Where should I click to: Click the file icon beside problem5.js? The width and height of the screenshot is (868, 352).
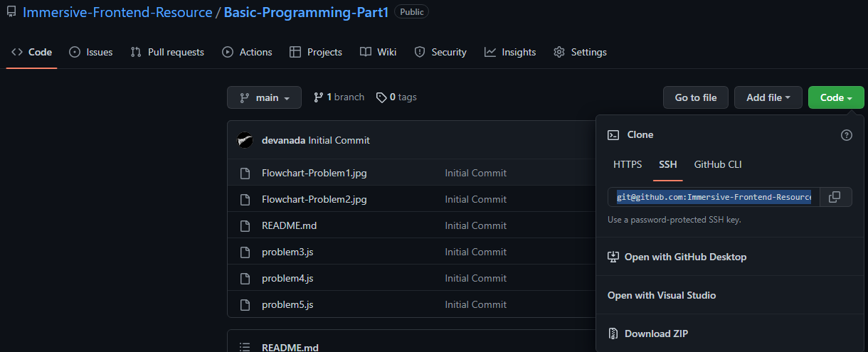(245, 304)
